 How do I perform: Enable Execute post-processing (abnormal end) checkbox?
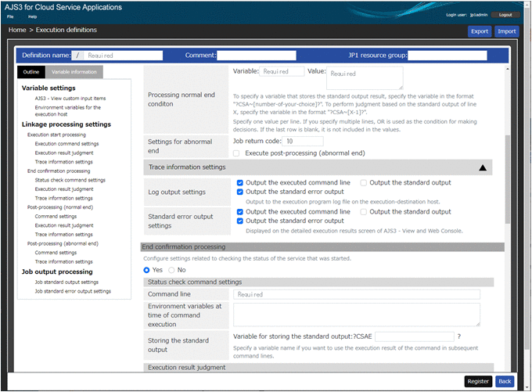[237, 153]
